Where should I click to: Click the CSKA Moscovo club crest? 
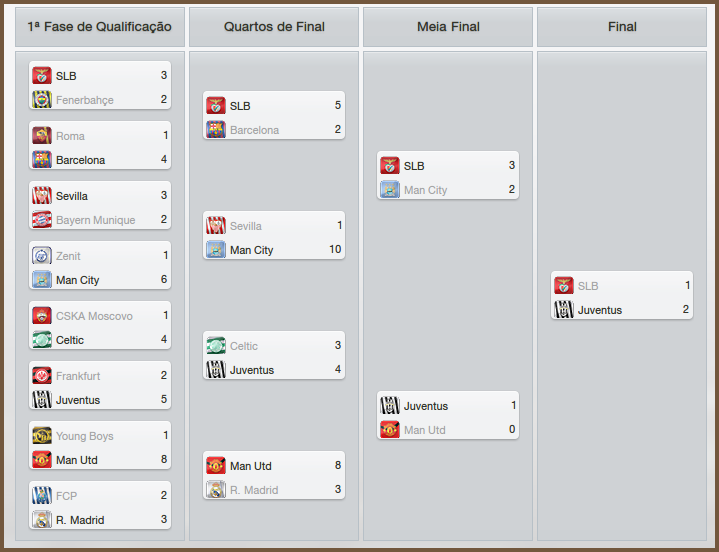tap(41, 316)
